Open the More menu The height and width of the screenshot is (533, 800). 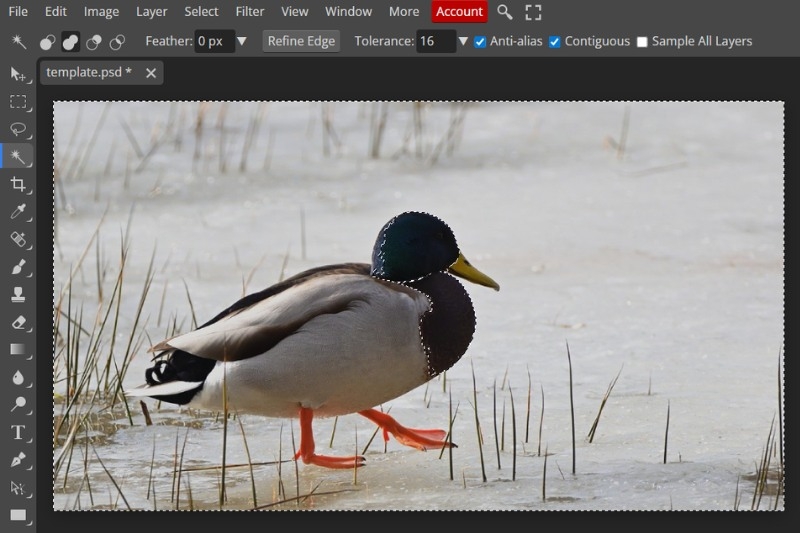tap(404, 11)
